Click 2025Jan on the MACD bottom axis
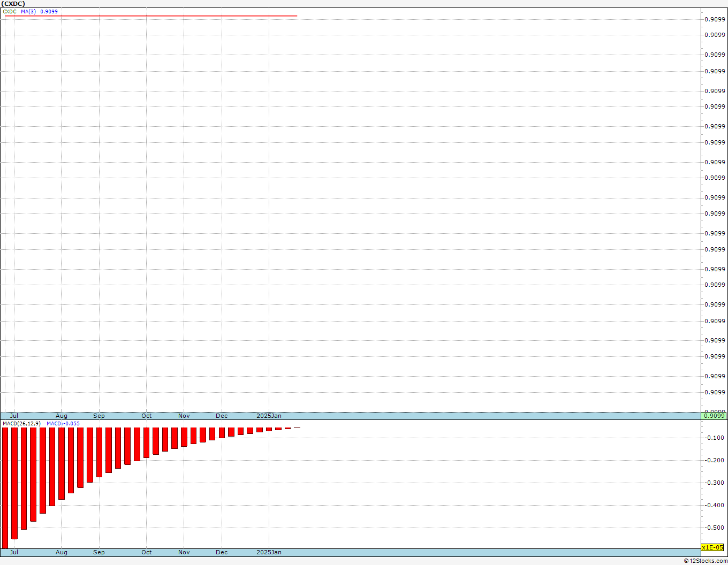Image resolution: width=728 pixels, height=565 pixels. pos(269,552)
